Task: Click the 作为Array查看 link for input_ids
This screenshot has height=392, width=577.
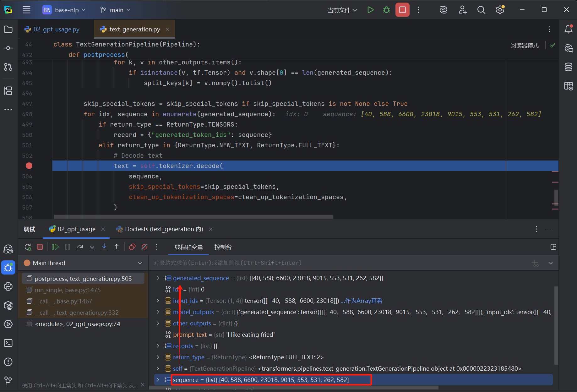Action: (363, 301)
